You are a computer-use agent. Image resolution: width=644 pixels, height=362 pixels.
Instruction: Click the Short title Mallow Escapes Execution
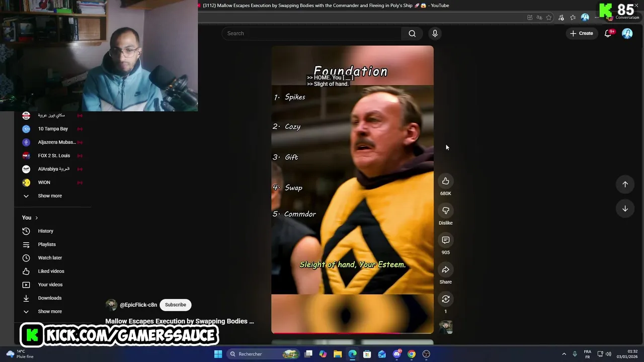(180, 321)
